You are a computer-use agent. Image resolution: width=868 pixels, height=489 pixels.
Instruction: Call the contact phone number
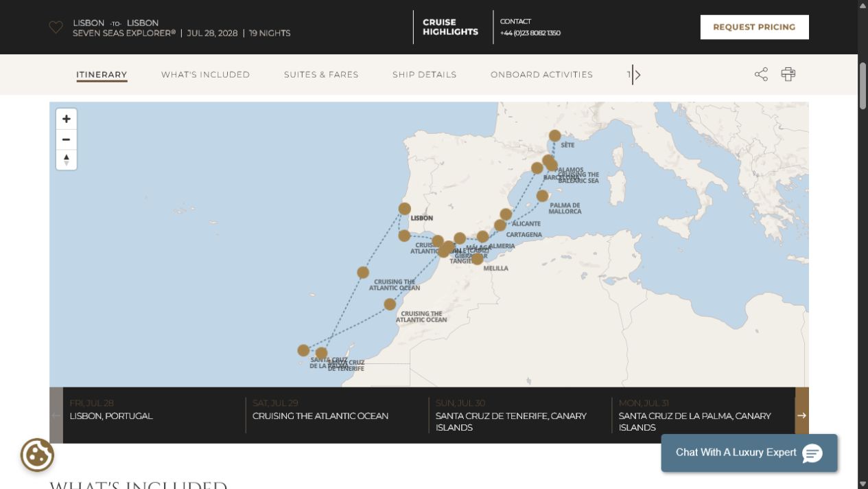[530, 33]
